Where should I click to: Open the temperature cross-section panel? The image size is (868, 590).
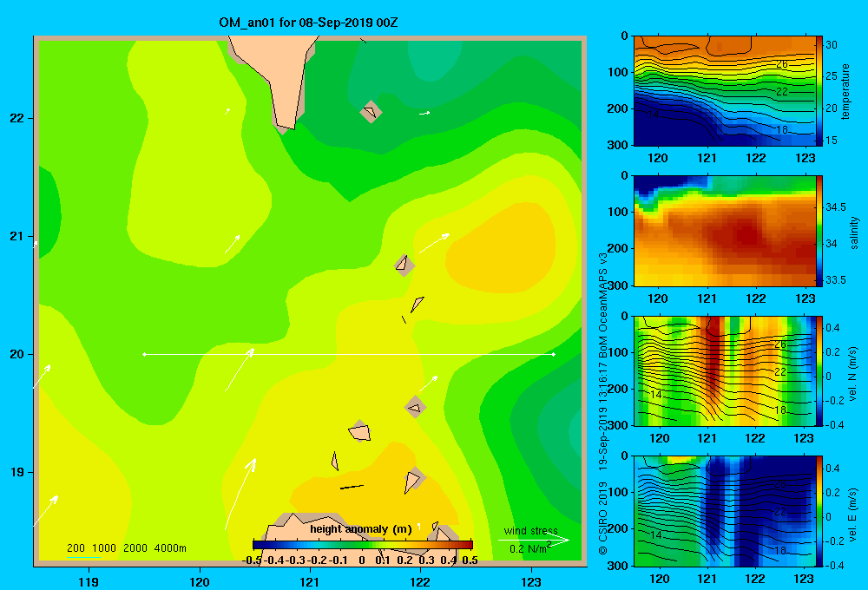pos(724,91)
